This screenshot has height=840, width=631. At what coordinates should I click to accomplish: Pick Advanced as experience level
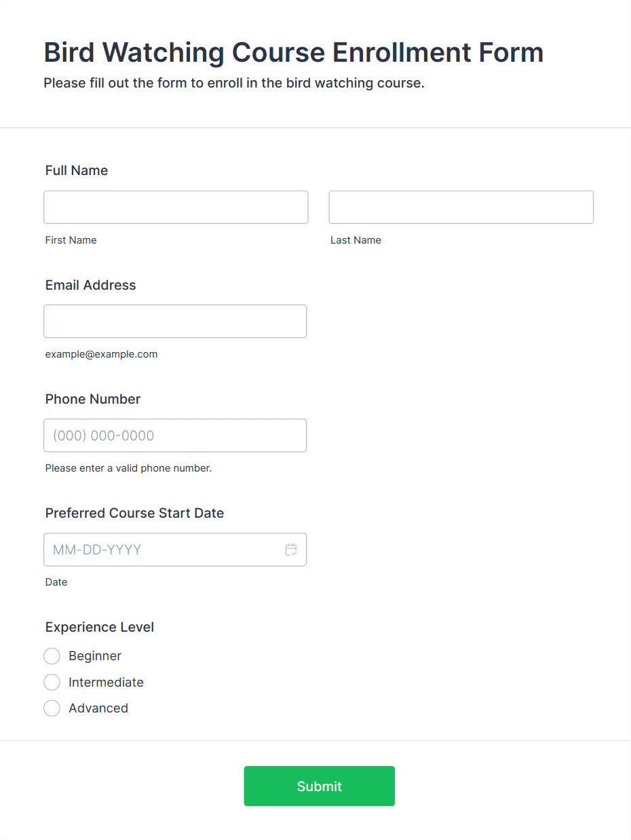52,708
